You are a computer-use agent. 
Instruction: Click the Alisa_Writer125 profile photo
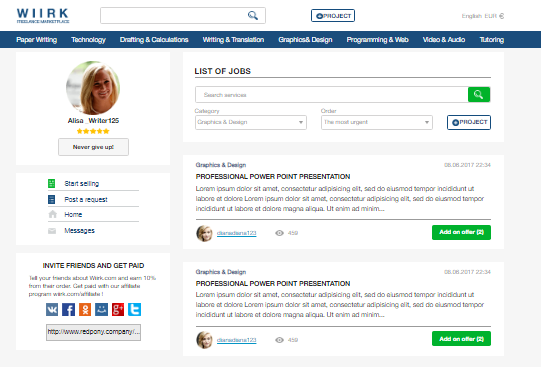point(93,88)
